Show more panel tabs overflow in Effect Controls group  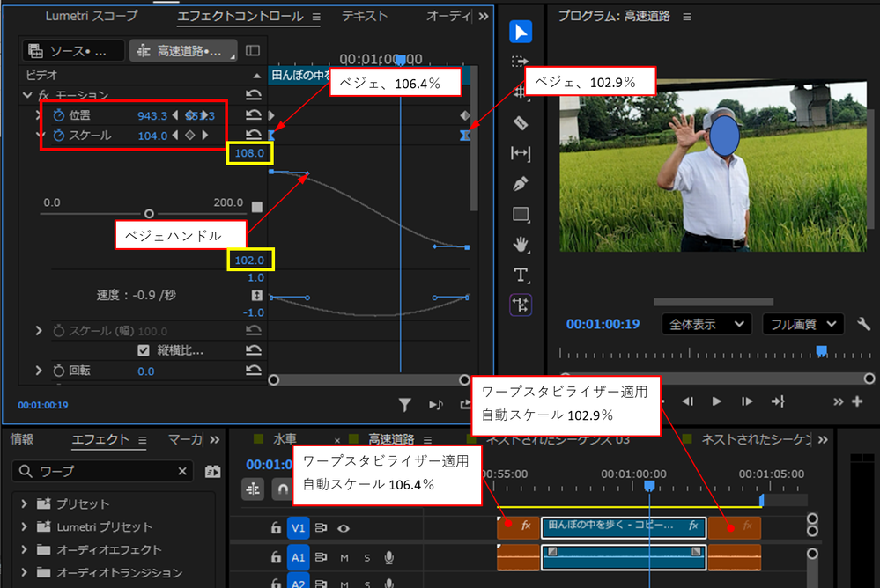pyautogui.click(x=484, y=17)
